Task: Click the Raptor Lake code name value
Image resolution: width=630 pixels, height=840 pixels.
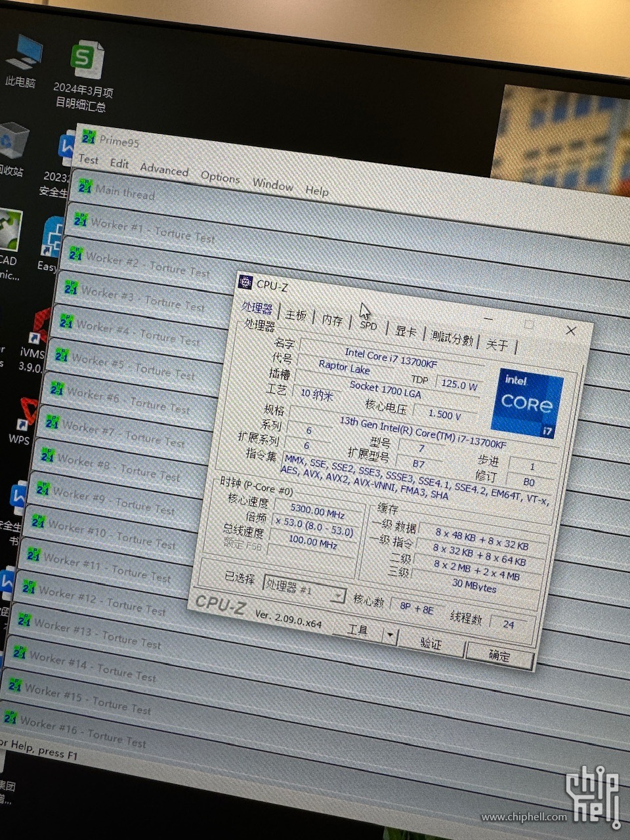Action: [345, 366]
